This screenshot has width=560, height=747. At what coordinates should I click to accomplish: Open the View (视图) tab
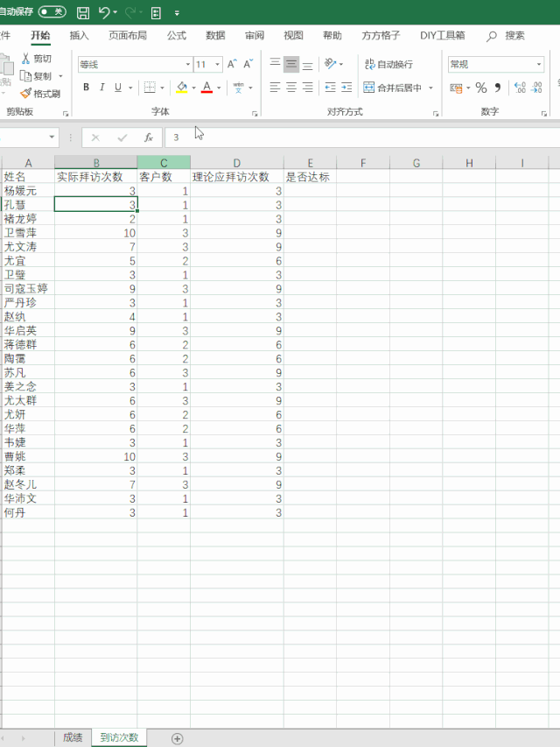pos(293,35)
